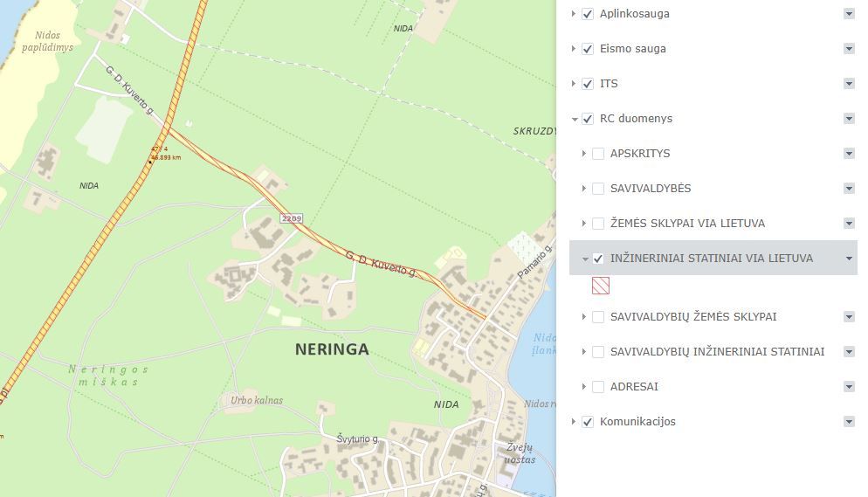This screenshot has width=868, height=497.
Task: Uncheck the Aplinkosauga layer checkbox
Action: coord(588,14)
